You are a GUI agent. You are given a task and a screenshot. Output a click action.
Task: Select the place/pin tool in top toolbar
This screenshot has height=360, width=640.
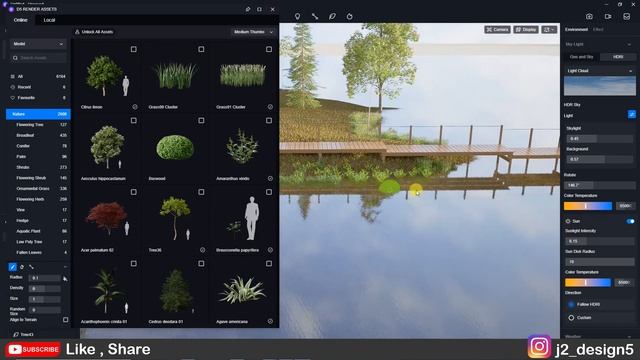(298, 16)
